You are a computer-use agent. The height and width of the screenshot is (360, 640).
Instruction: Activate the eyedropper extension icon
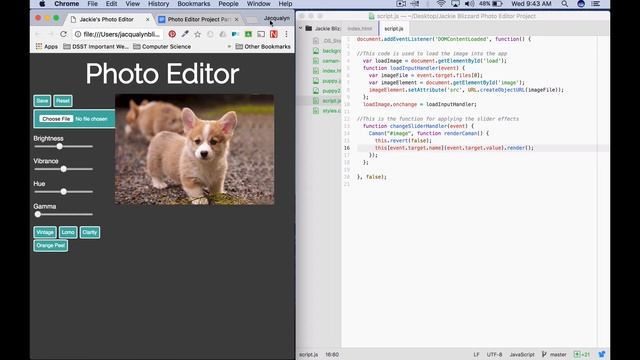point(185,34)
